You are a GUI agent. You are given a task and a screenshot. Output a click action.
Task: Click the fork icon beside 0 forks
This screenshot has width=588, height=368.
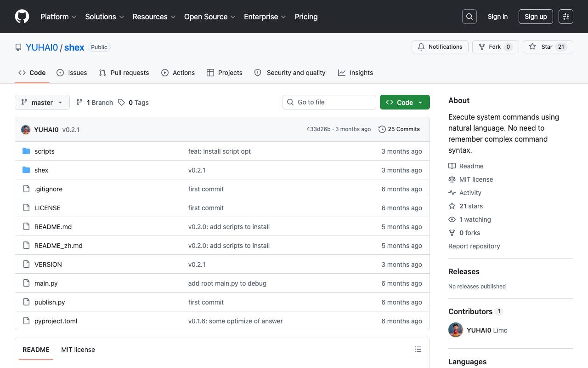pyautogui.click(x=452, y=233)
